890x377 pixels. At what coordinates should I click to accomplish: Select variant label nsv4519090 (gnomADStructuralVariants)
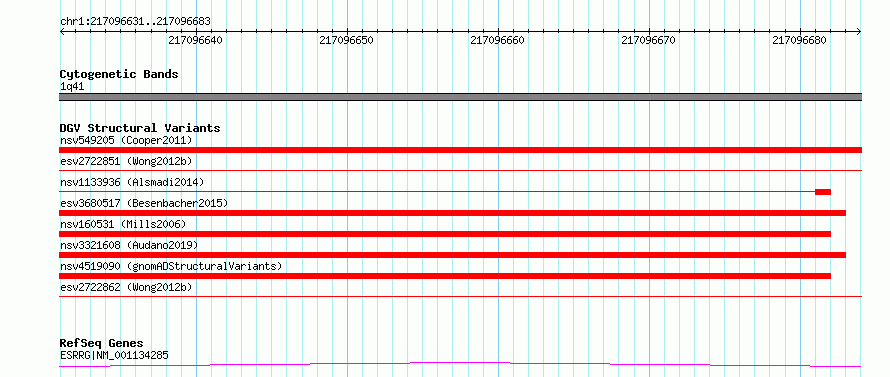click(171, 266)
